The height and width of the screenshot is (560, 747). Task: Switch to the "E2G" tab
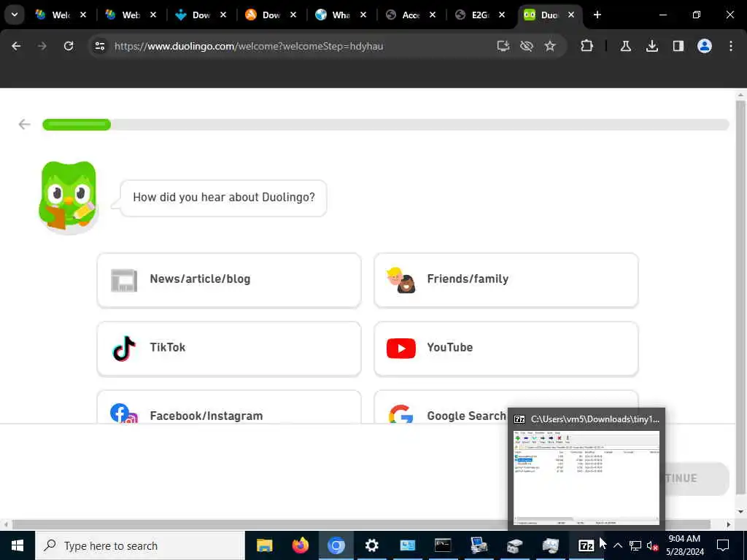tap(473, 15)
